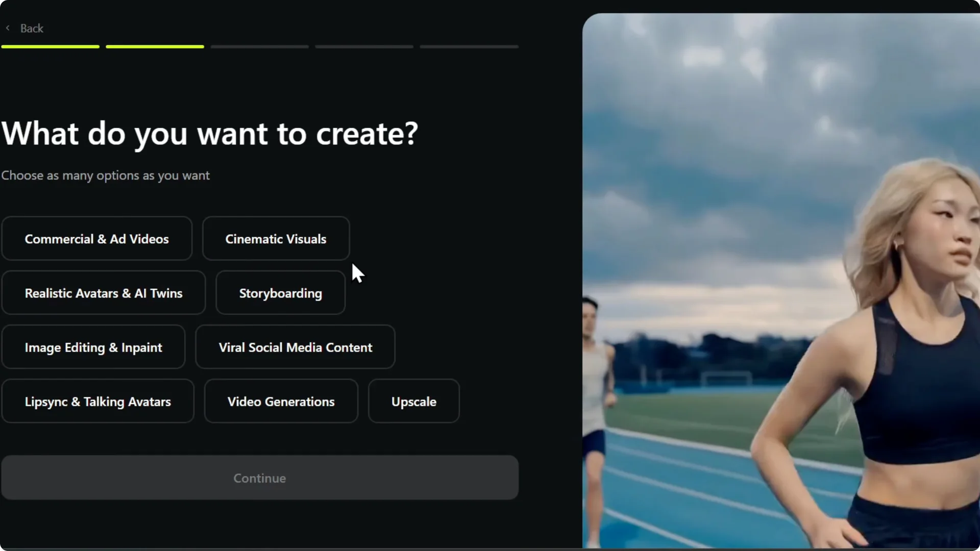
Task: Click the Continue button
Action: [260, 478]
